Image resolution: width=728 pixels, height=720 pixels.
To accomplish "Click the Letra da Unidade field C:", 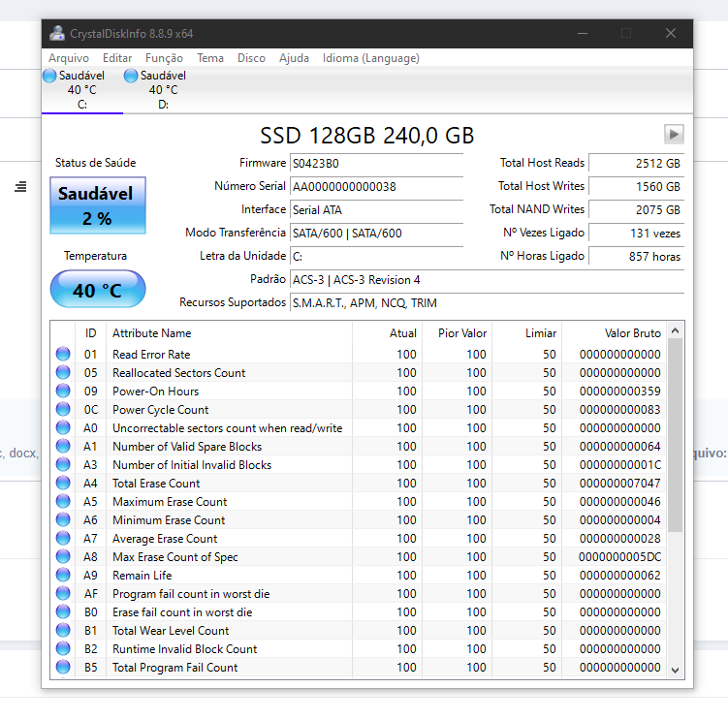I will tap(376, 256).
